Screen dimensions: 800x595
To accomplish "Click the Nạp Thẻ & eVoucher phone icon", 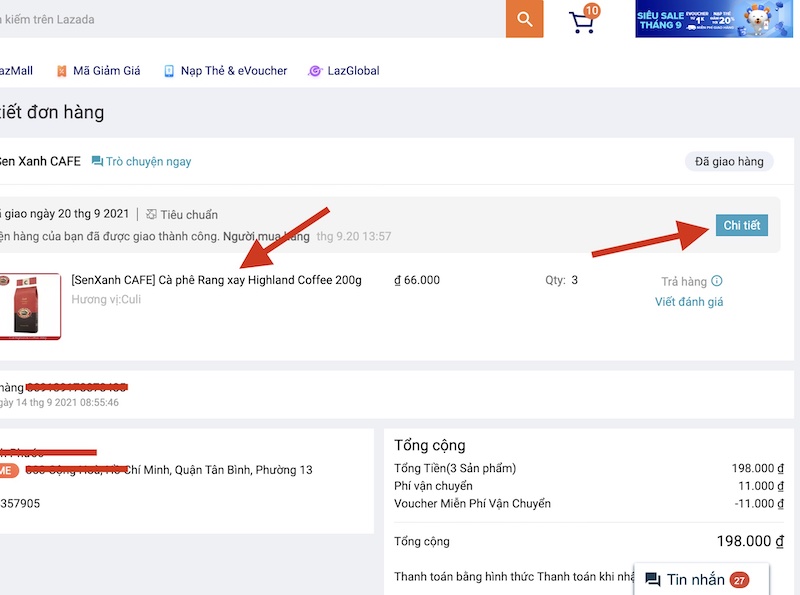I will coord(169,71).
